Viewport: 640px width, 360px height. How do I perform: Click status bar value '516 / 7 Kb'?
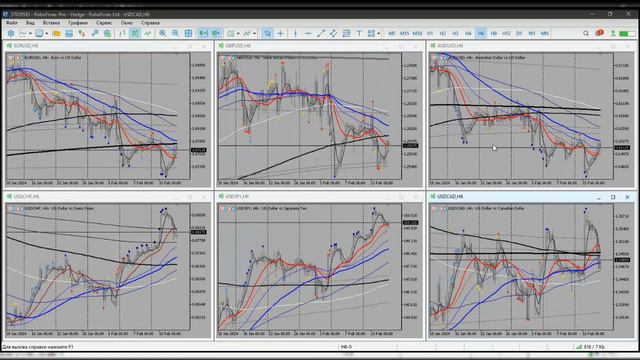click(594, 347)
